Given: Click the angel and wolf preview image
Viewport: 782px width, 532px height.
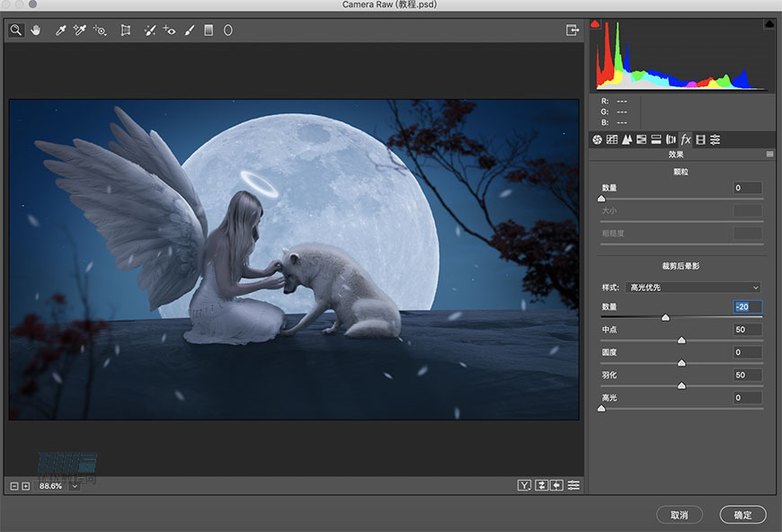Looking at the screenshot, I should [x=294, y=260].
